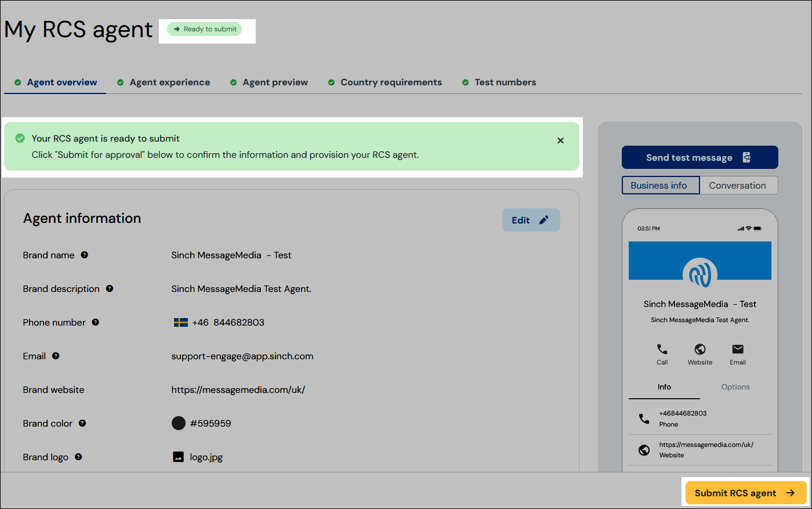The image size is (812, 509).
Task: Click the Email envelope icon in preview
Action: click(738, 349)
